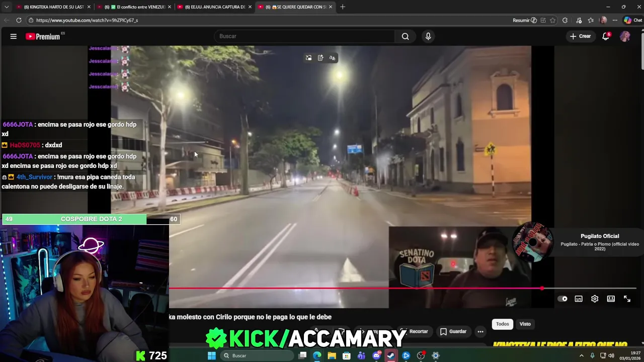Image resolution: width=644 pixels, height=362 pixels.
Task: Open Steam from the taskbar
Action: tap(391, 355)
